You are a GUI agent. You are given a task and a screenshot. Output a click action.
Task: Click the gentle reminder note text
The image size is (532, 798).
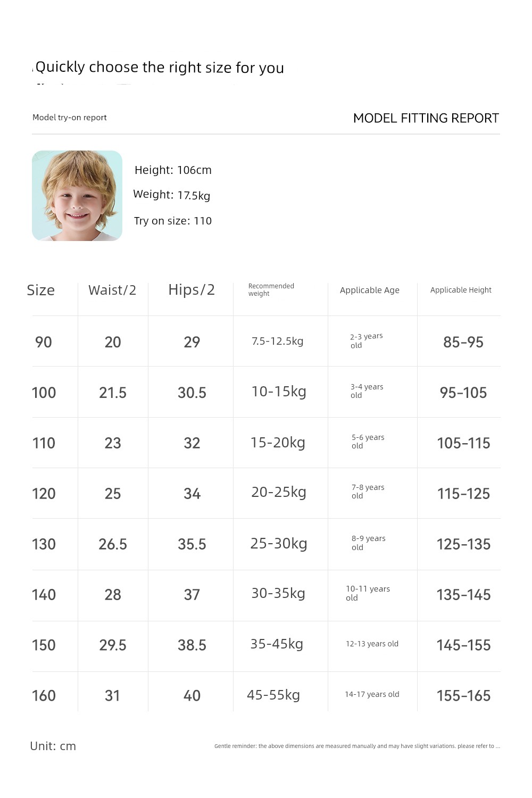tap(357, 746)
